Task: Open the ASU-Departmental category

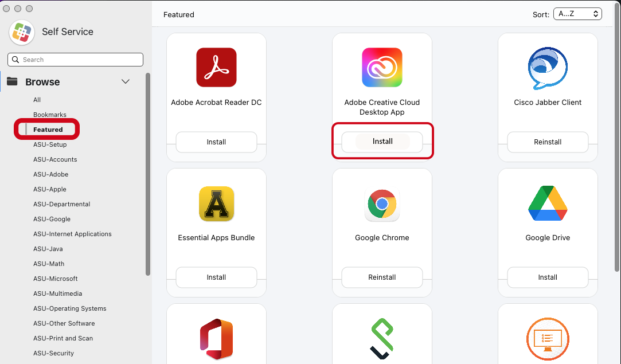Action: [x=62, y=204]
